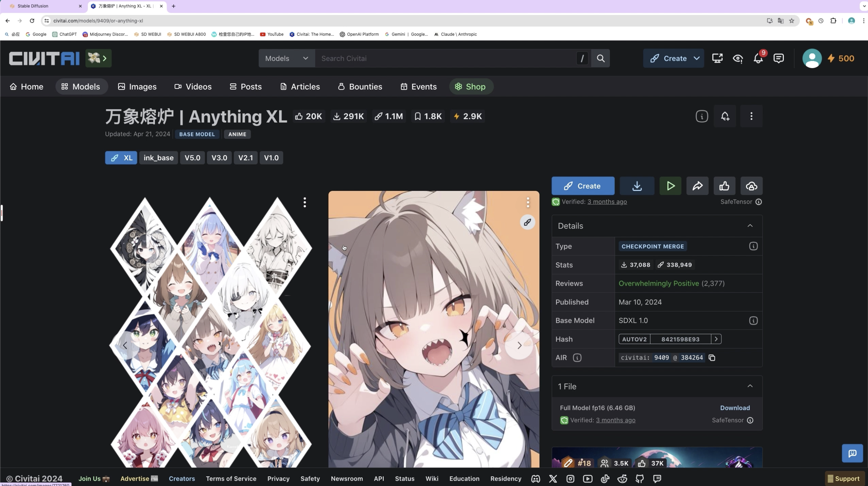Open the model's three-dot options menu
Screen dimensions: 868x486
coord(751,116)
